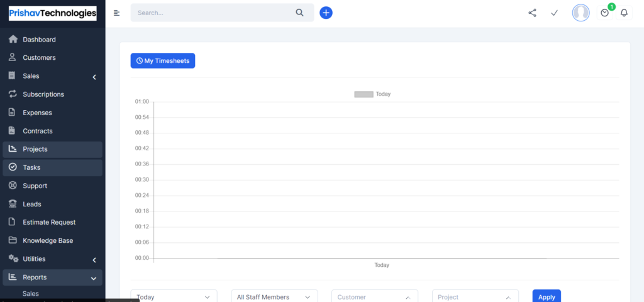
Task: Click the user profile avatar
Action: click(x=580, y=13)
